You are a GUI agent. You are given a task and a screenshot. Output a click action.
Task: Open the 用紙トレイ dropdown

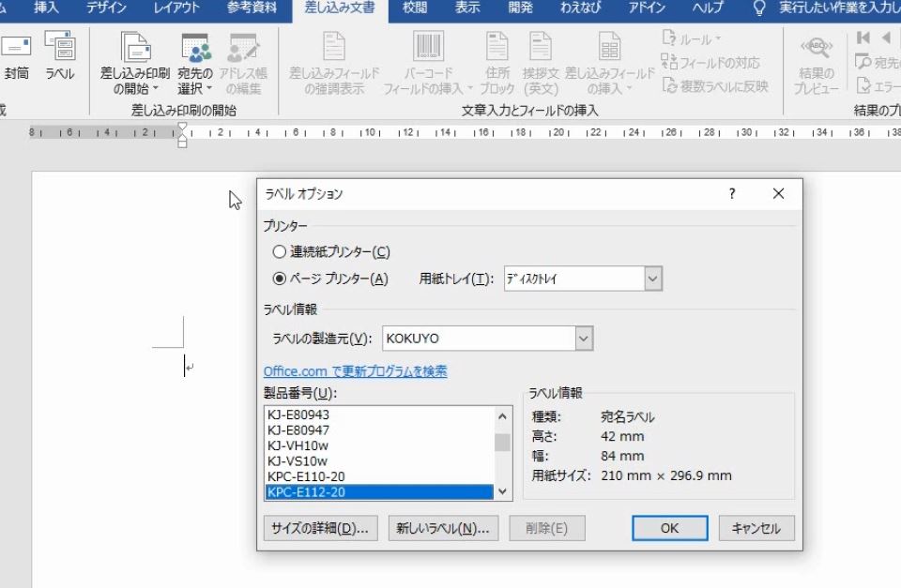653,279
